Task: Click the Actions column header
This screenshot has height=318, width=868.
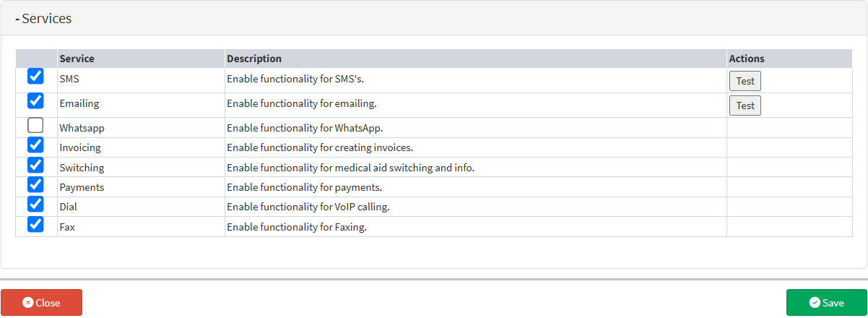Action: coord(747,59)
